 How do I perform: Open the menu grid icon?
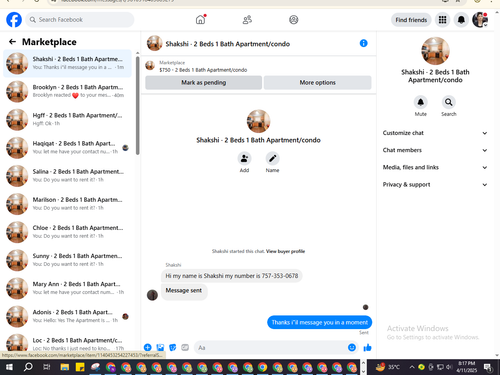click(442, 20)
